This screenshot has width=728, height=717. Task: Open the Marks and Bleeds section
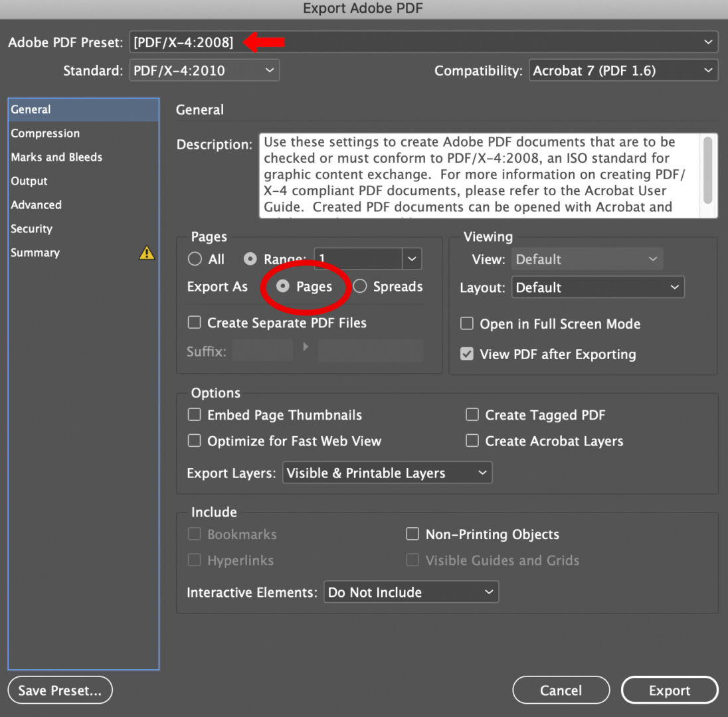tap(84, 157)
